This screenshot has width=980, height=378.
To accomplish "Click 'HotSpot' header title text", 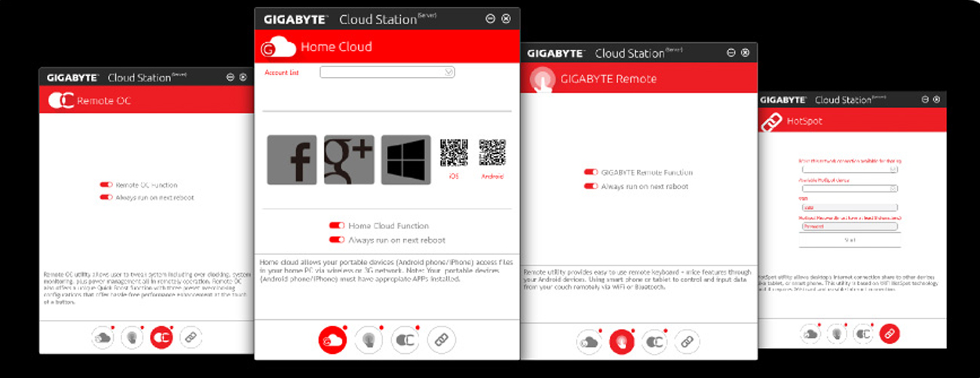I will (x=805, y=121).
